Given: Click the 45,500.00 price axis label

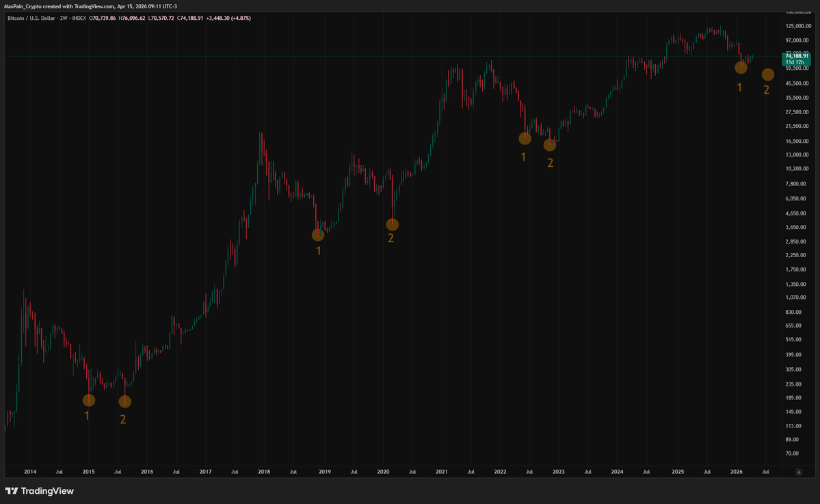Looking at the screenshot, I should (x=797, y=83).
